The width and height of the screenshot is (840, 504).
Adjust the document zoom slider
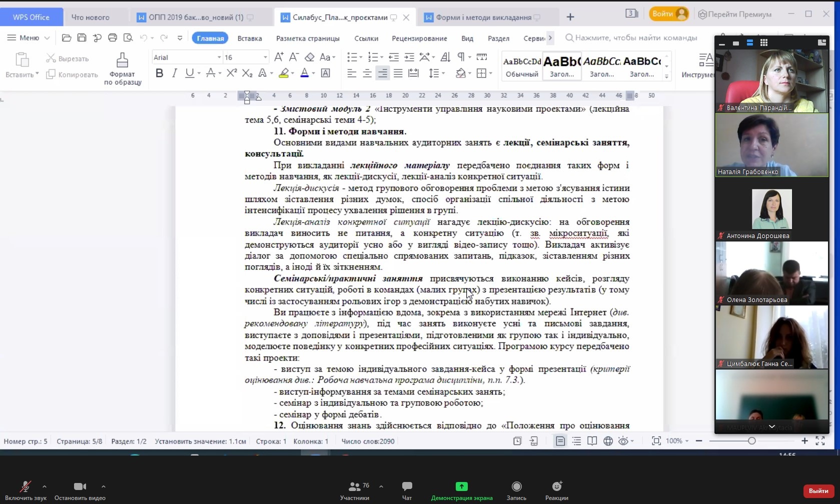coord(751,441)
